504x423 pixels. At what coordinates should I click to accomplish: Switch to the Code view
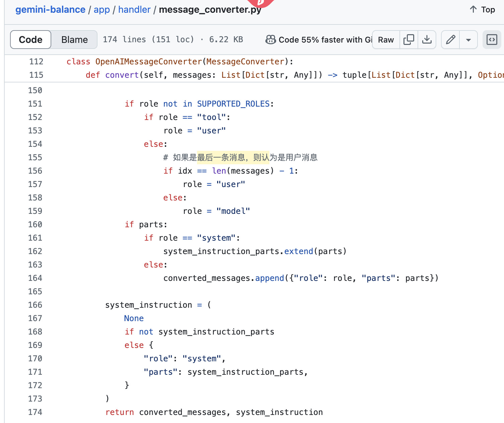pyautogui.click(x=31, y=40)
